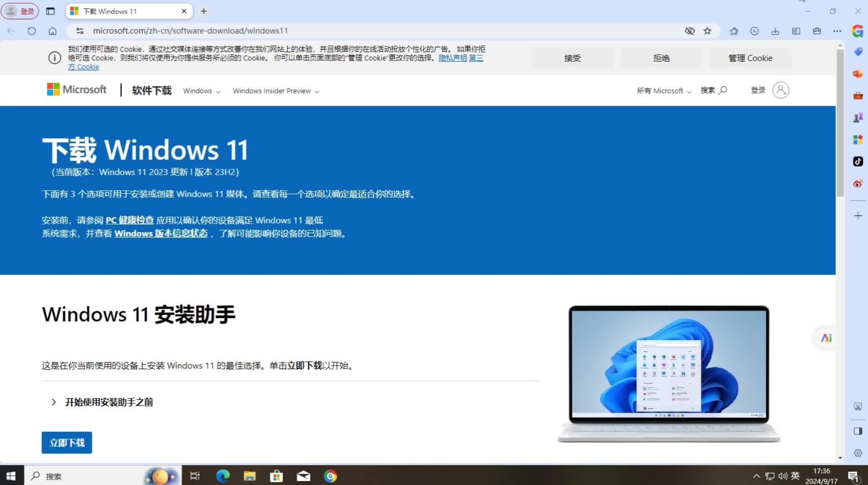Toggle the sidebar visibility icon

858,431
